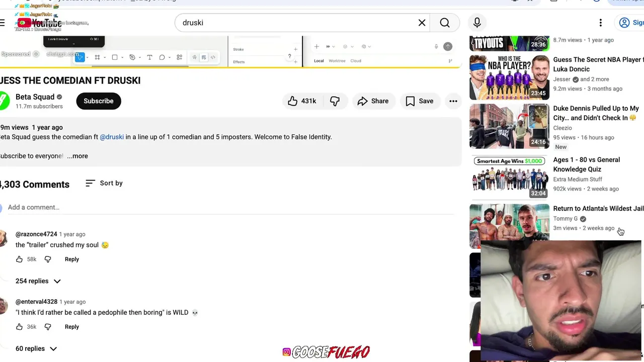Follow the @druski mention link
The height and width of the screenshot is (362, 644).
pos(112,137)
